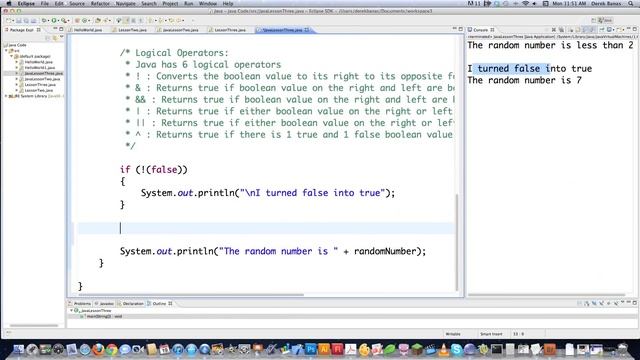The width and height of the screenshot is (640, 360).
Task: Open the Refactor menu
Action: pos(100,3)
